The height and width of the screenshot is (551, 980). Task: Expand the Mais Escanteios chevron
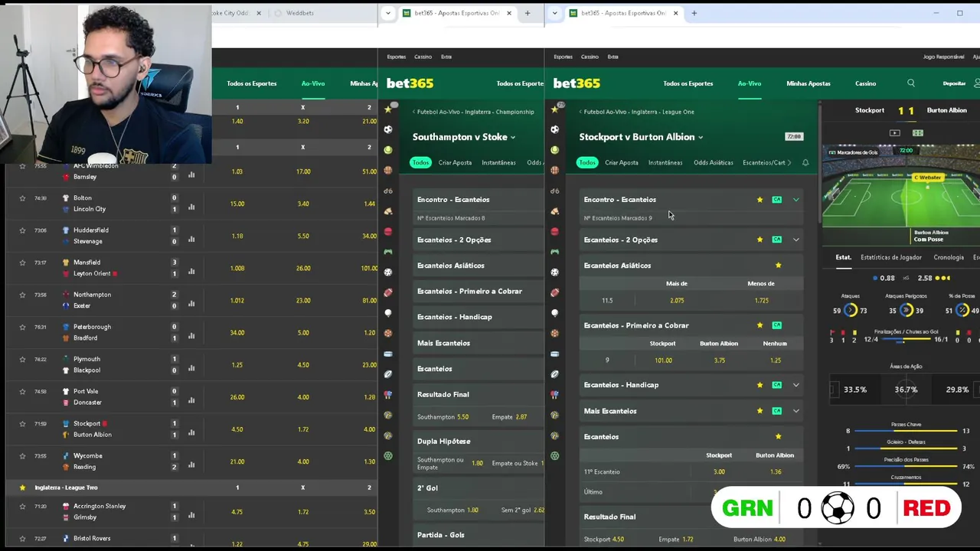coord(796,411)
